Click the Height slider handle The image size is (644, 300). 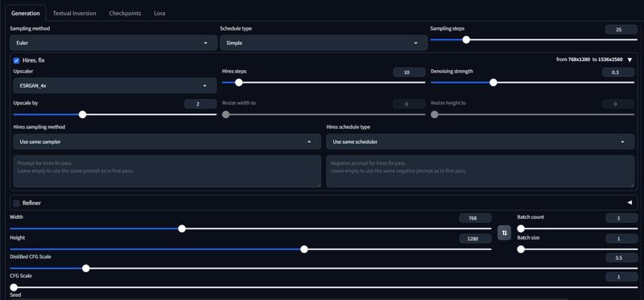(x=304, y=249)
